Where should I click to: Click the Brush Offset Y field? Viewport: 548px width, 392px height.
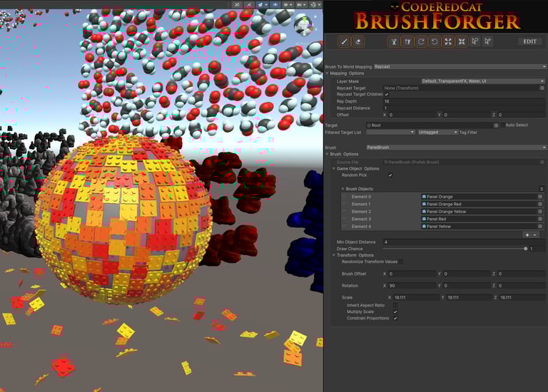point(467,274)
